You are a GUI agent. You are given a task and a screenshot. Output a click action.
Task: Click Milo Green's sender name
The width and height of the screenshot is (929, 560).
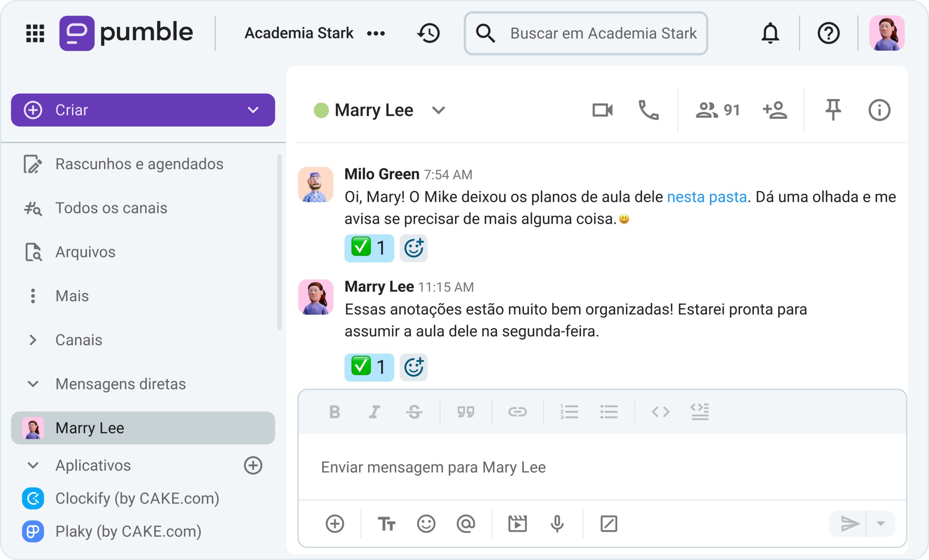click(x=382, y=174)
